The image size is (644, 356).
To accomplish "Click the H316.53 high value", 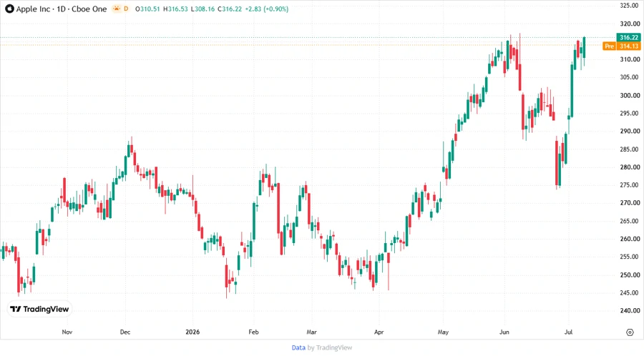I will [175, 9].
